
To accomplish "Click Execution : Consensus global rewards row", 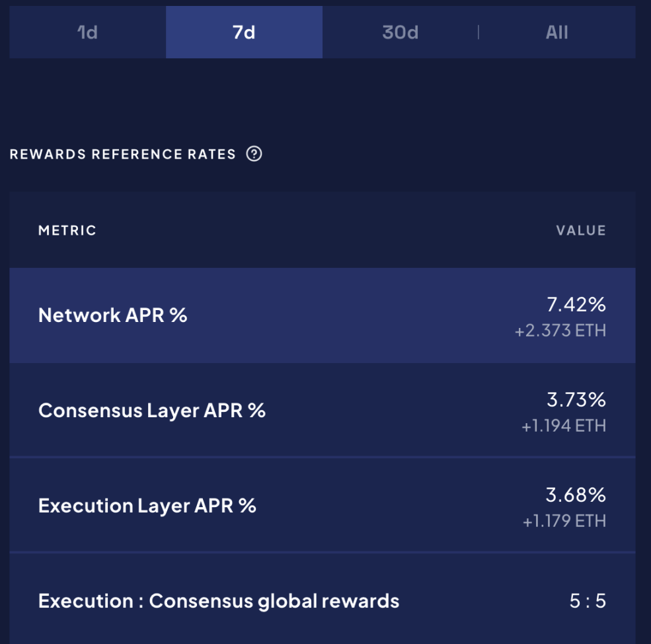I will point(322,600).
